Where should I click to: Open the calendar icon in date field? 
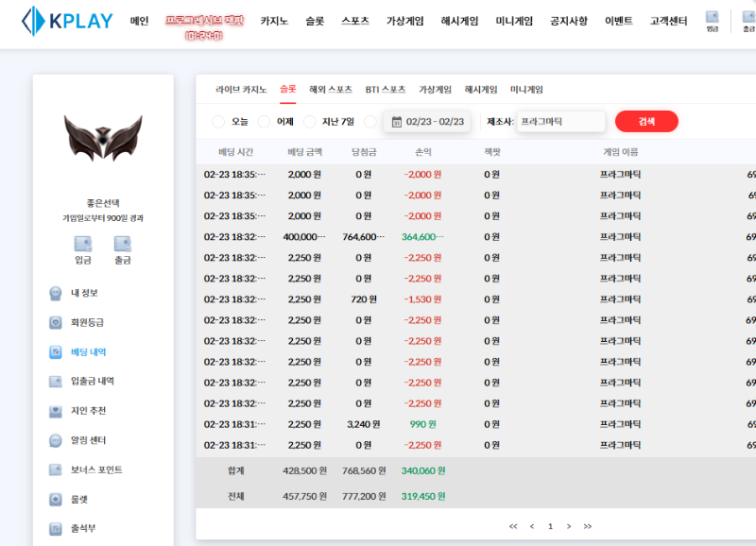pos(397,122)
